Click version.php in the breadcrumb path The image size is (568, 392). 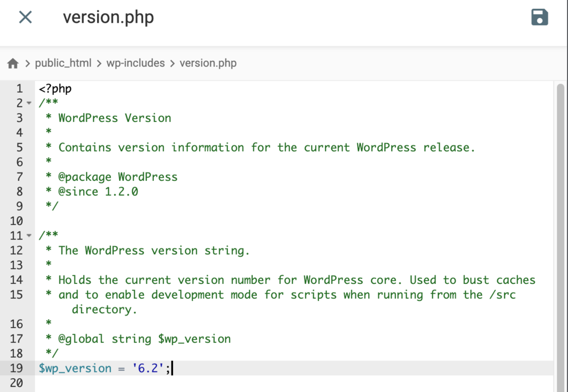208,63
